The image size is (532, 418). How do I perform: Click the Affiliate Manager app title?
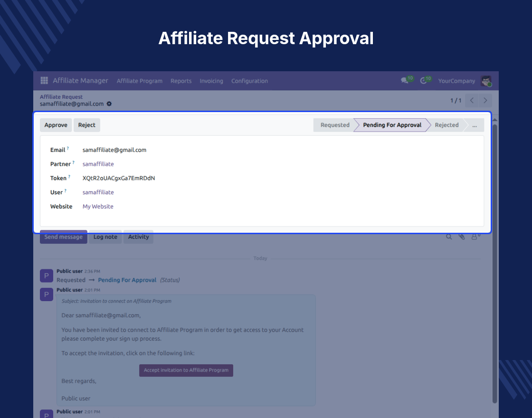80,80
